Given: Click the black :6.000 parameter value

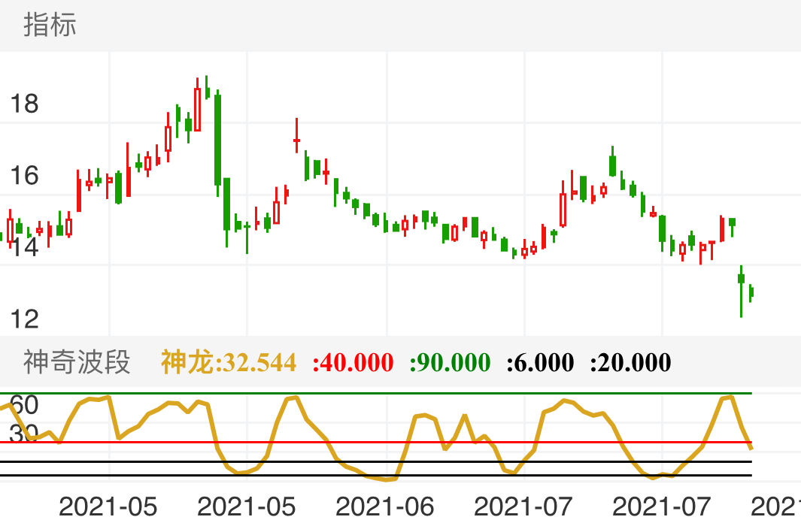Looking at the screenshot, I should (540, 362).
